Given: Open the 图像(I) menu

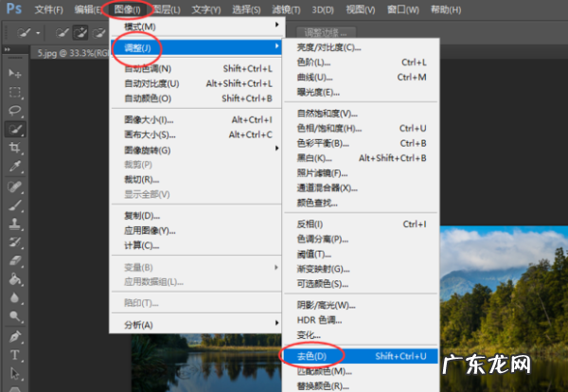Looking at the screenshot, I should pyautogui.click(x=127, y=9).
